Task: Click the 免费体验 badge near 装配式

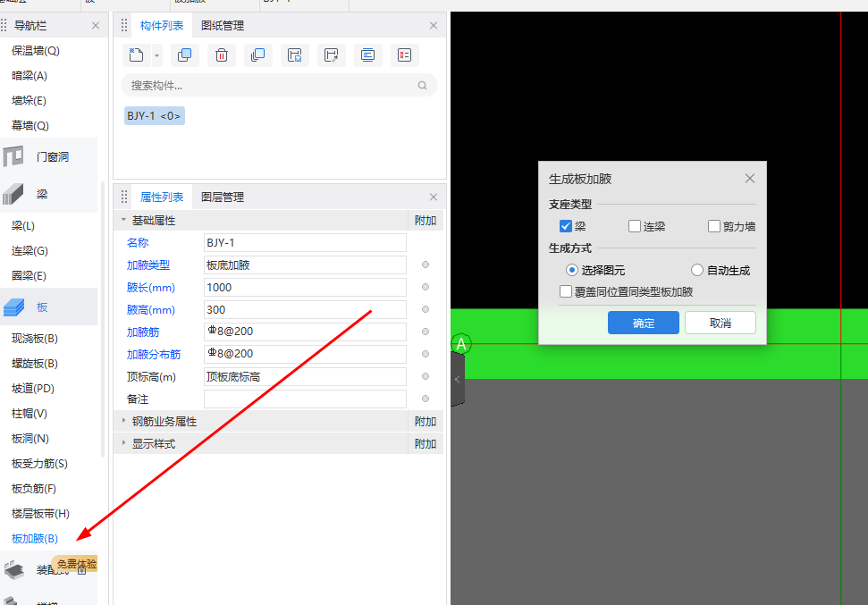Action: (75, 564)
